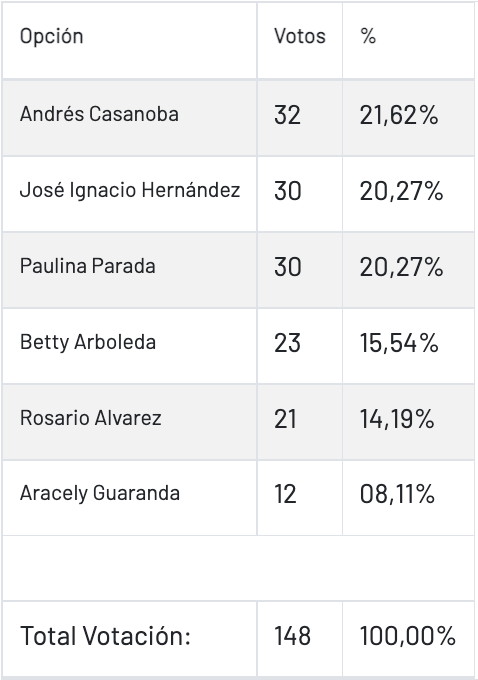Click the 21,62% percentage cell
The width and height of the screenshot is (478, 680).
coord(409,118)
